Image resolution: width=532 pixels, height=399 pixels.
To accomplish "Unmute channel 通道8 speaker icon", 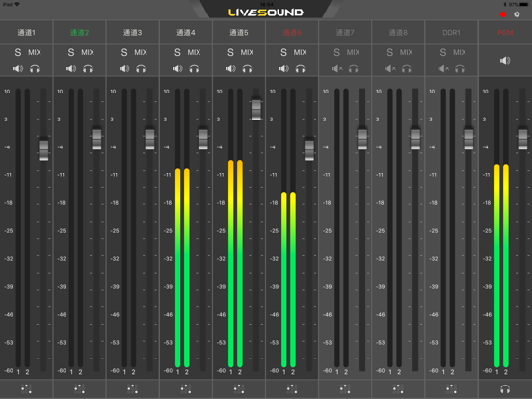I will coord(390,68).
